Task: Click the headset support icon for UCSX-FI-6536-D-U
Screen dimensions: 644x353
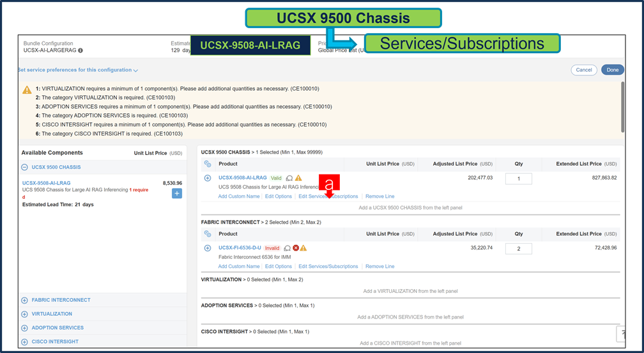Action: point(287,247)
